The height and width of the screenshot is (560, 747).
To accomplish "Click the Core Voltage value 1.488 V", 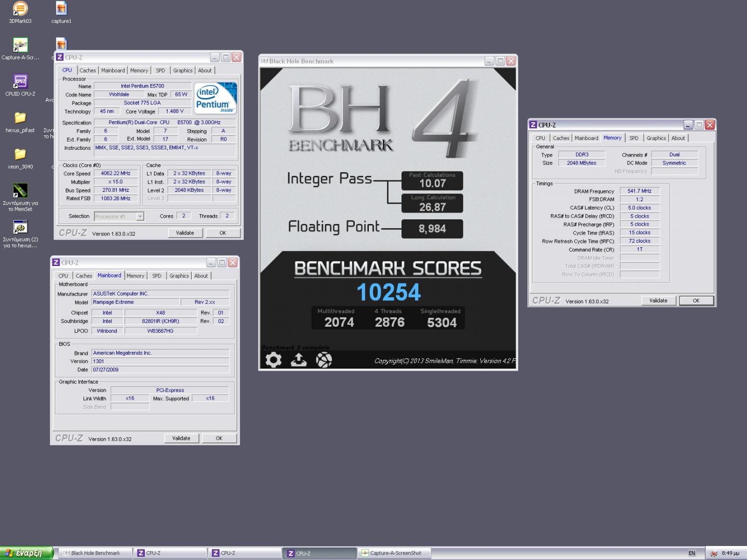I will pyautogui.click(x=175, y=111).
